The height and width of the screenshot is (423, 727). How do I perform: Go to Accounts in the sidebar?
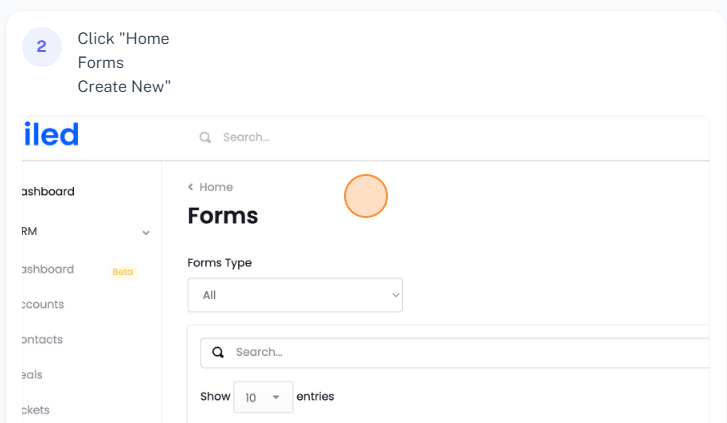(42, 304)
